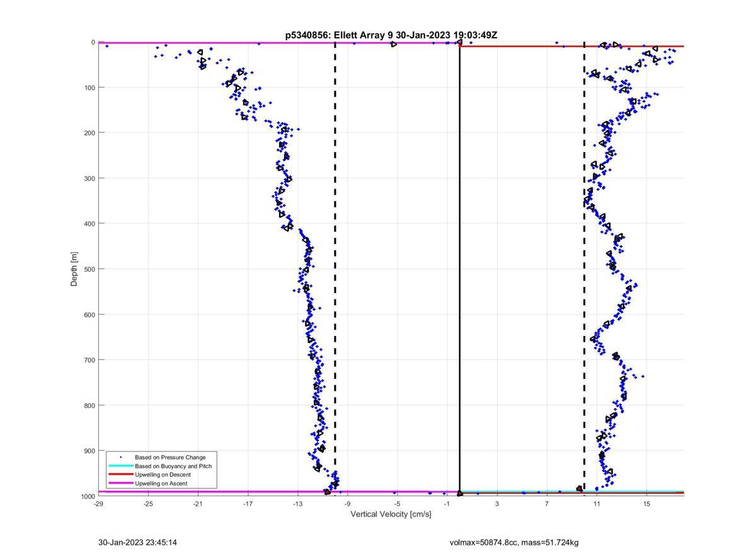Click x-axis tick label '-29'
This screenshot has height=558, width=756.
(98, 503)
